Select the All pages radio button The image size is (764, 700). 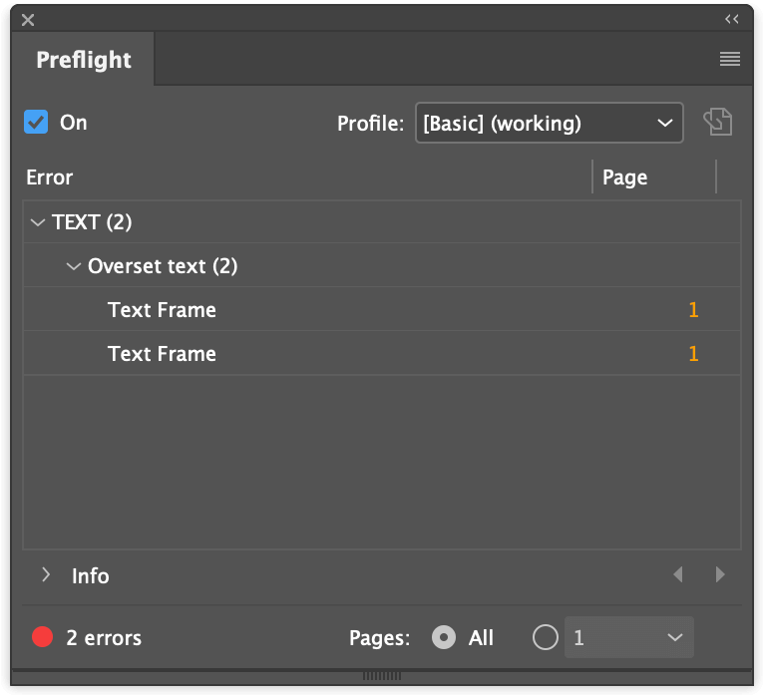(x=444, y=637)
